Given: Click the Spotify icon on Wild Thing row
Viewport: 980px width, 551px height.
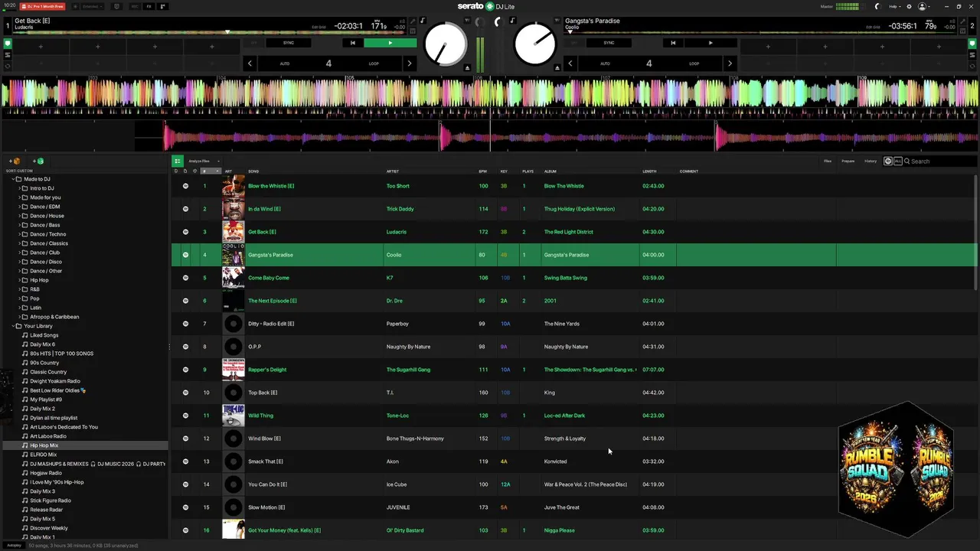Looking at the screenshot, I should click(185, 416).
